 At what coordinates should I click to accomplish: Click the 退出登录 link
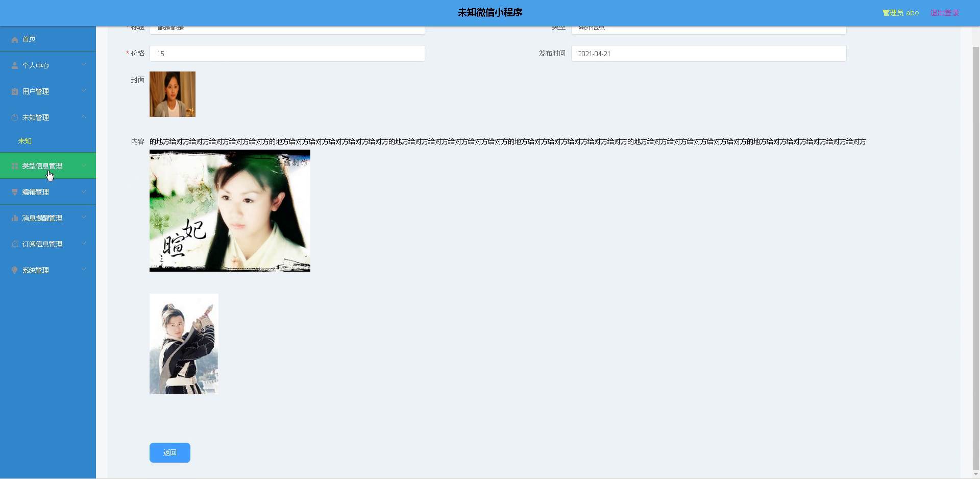(944, 13)
